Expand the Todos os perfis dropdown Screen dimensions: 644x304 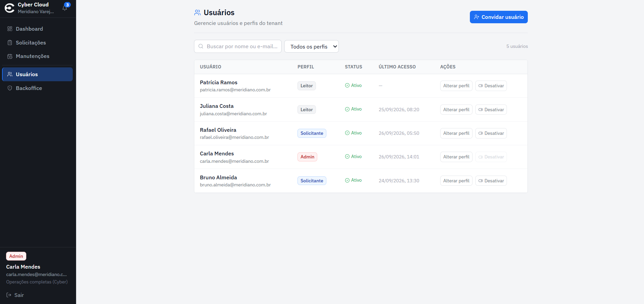point(312,47)
